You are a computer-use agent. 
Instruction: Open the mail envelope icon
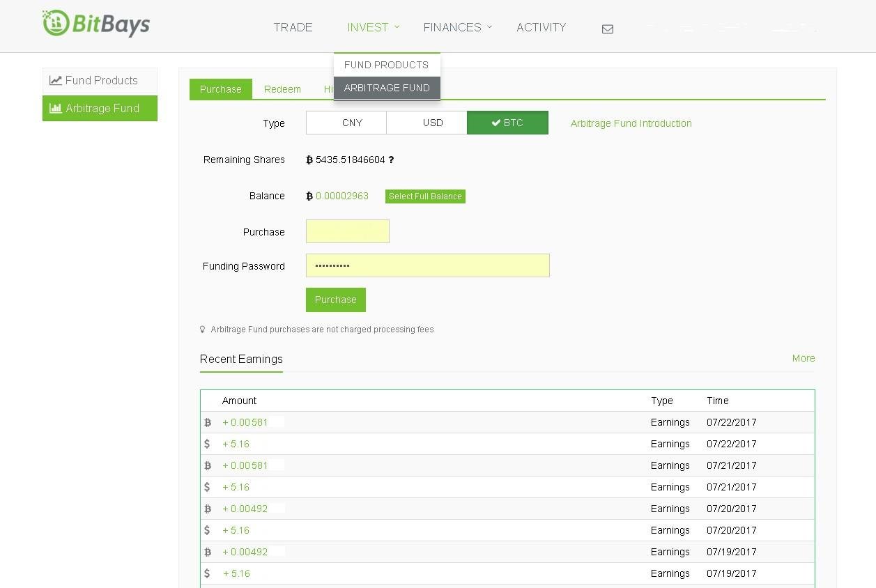pos(608,29)
